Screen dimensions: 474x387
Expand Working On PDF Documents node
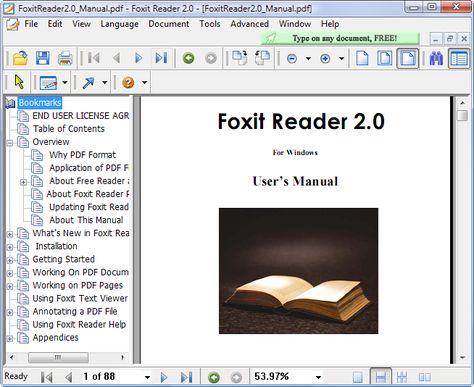(x=10, y=273)
